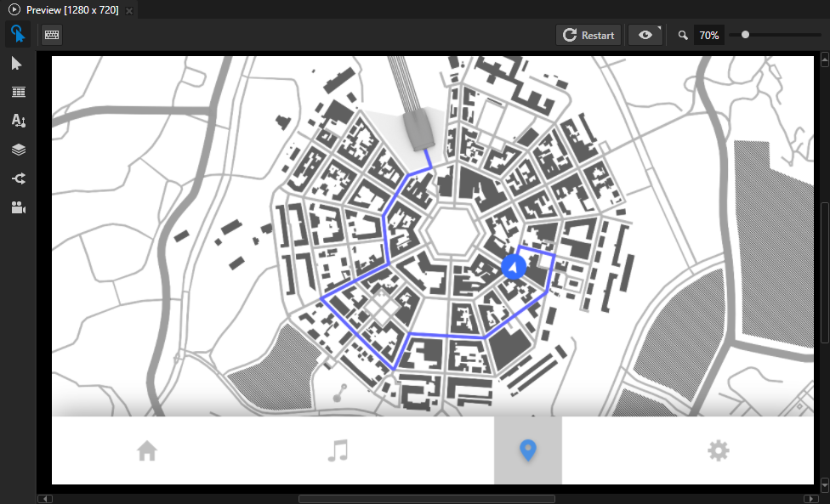Viewport: 830px width, 504px height.
Task: Select the map pin tab at the bottom
Action: 527,450
